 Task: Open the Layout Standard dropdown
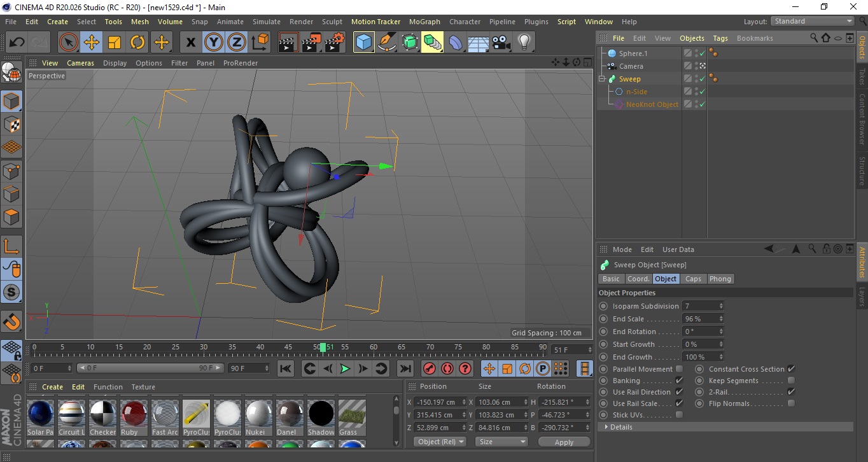(813, 21)
